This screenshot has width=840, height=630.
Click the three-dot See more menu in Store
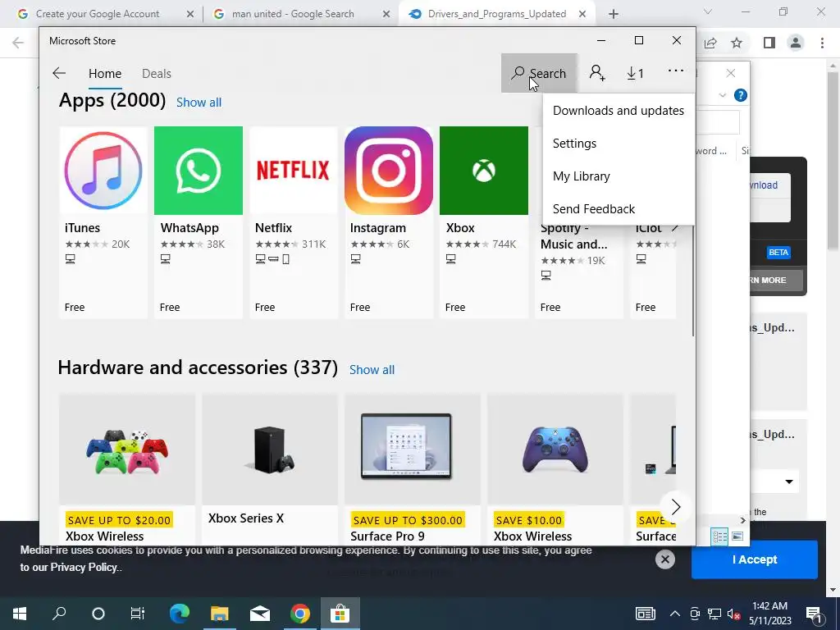point(676,71)
